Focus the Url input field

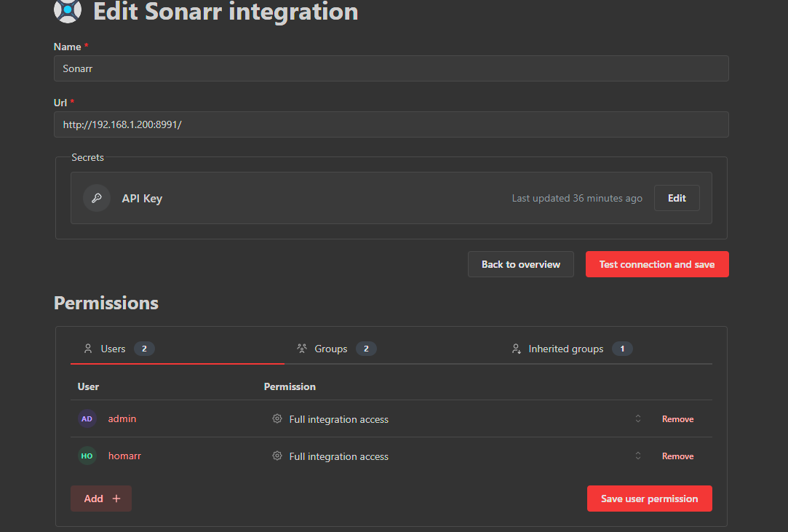click(x=391, y=124)
